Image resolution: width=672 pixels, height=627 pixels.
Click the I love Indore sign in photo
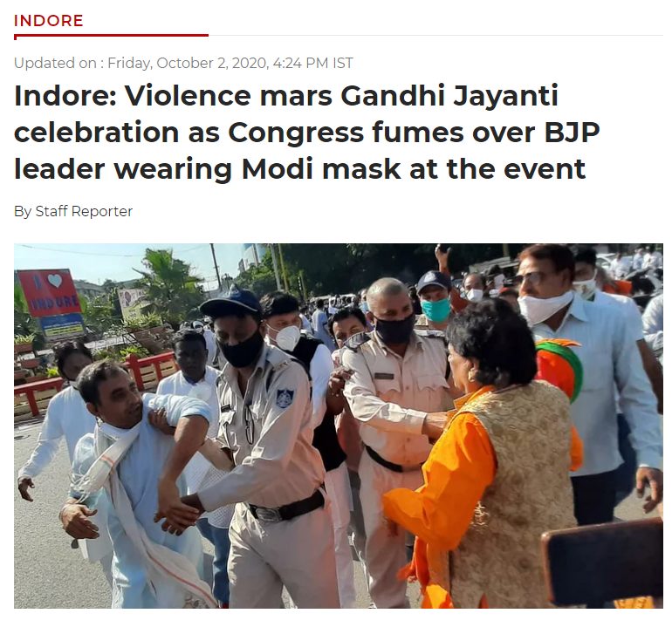(x=50, y=292)
